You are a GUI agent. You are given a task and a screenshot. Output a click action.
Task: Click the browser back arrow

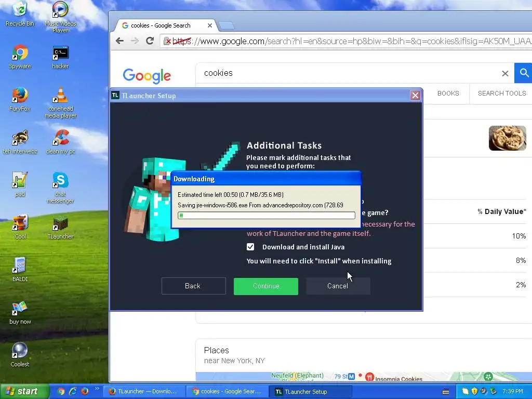(119, 41)
